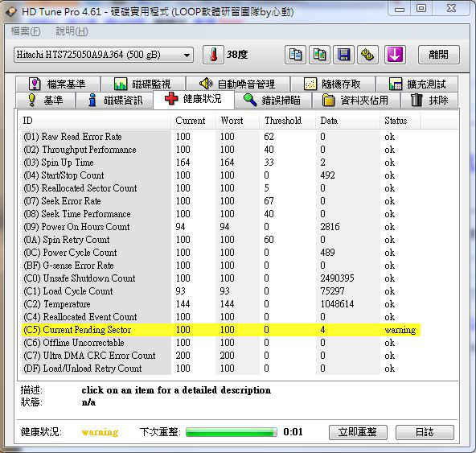Click the 下次重整 progress bar
This screenshot has height=453, width=476.
(x=232, y=432)
